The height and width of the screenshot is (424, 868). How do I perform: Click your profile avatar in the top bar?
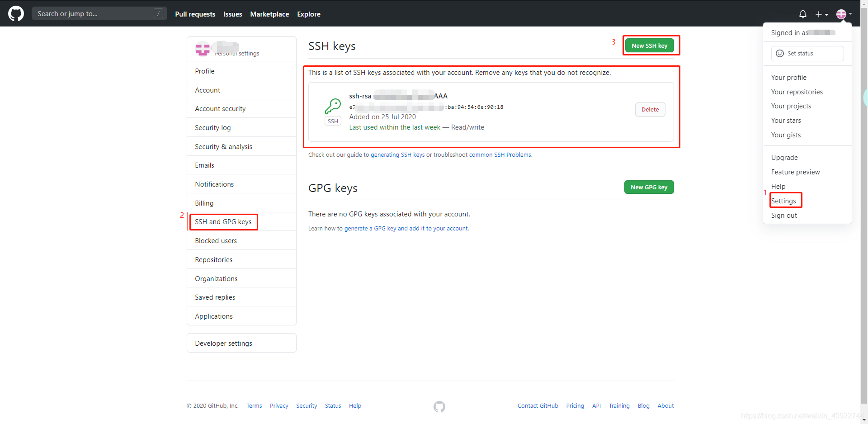(842, 14)
